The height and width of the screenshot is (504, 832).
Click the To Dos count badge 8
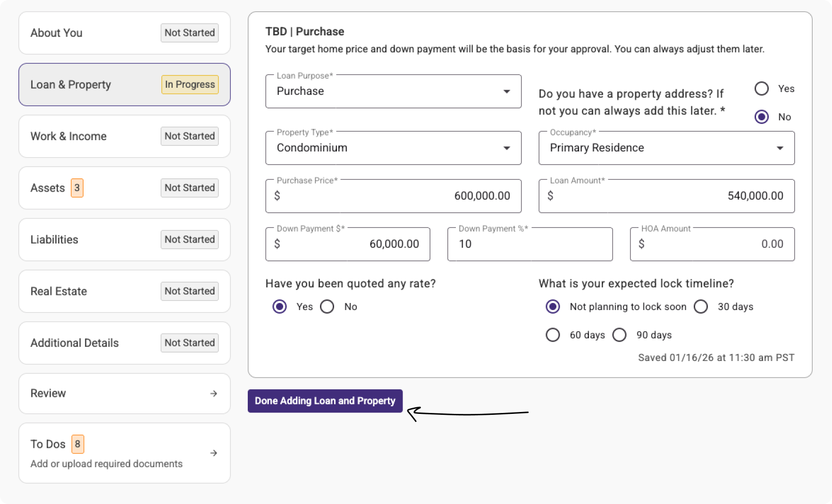click(x=77, y=444)
